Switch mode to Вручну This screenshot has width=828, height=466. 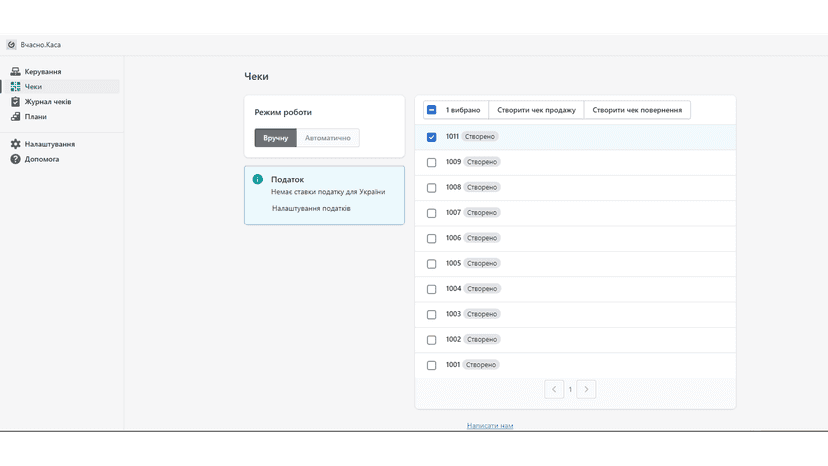click(276, 138)
